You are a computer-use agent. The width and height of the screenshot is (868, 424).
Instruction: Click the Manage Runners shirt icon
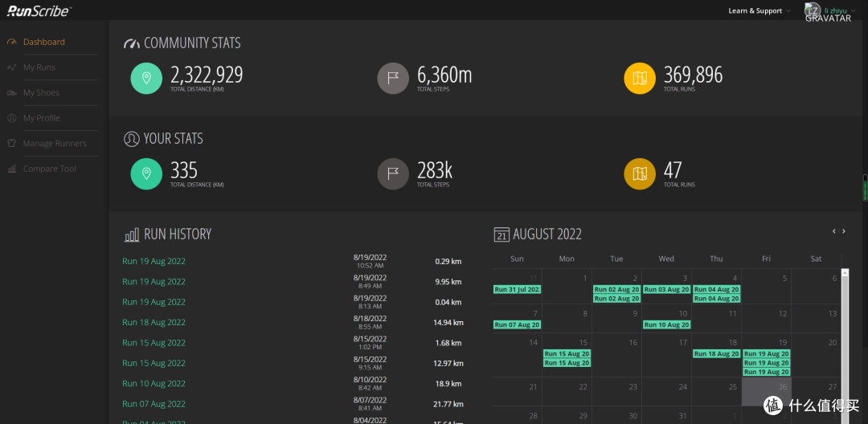11,144
